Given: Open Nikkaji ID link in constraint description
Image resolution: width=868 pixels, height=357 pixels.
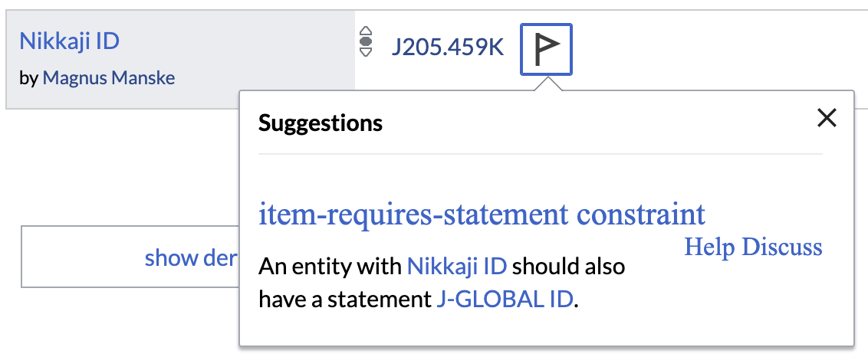Looking at the screenshot, I should coord(457,267).
